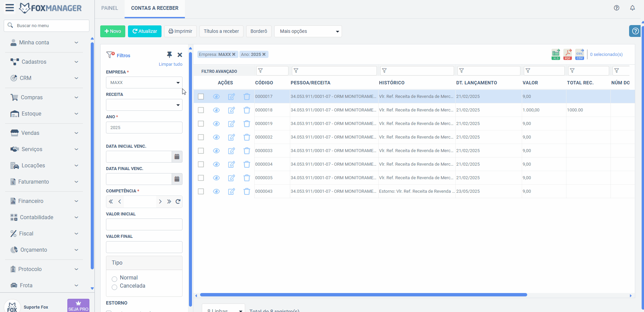Image resolution: width=644 pixels, height=312 pixels.
Task: Remove the Ano: 2025 filter chip
Action: click(x=264, y=54)
